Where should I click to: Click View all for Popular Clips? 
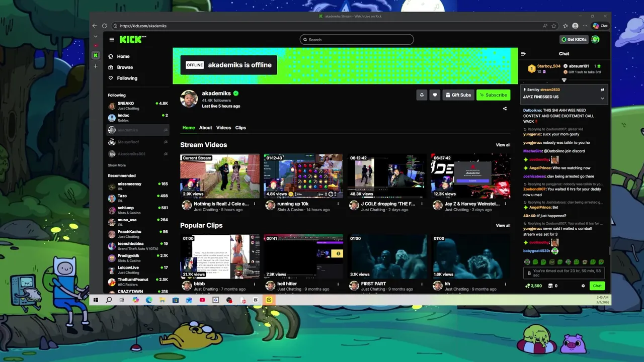coord(503,225)
